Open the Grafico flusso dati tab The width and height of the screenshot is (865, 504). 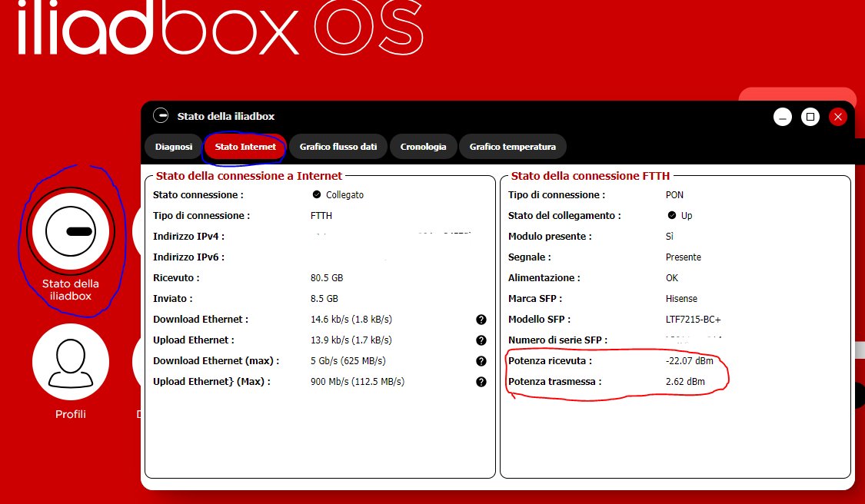click(338, 147)
